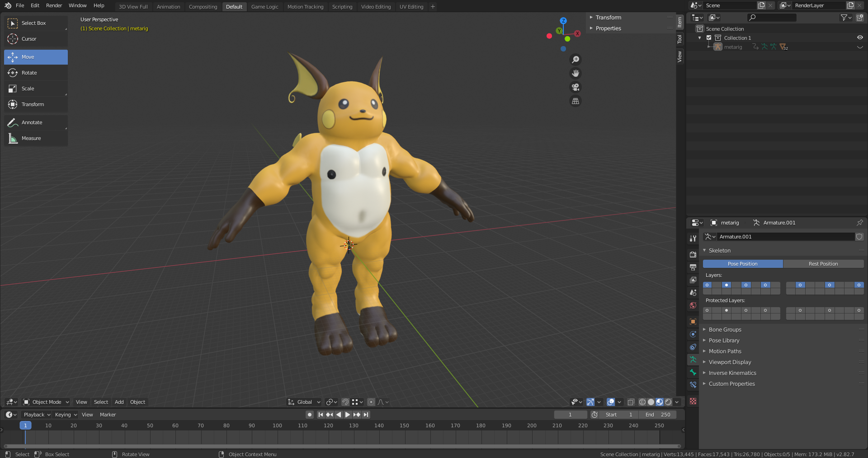The height and width of the screenshot is (458, 868).
Task: Click the new collection icon in outliner
Action: pyautogui.click(x=859, y=18)
